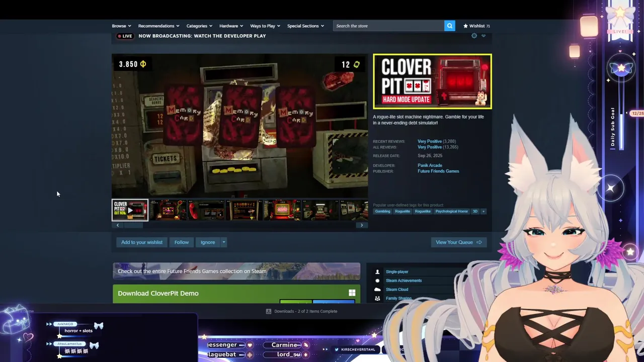Open the Ignore options dropdown arrow
644x362 pixels.
pyautogui.click(x=224, y=242)
